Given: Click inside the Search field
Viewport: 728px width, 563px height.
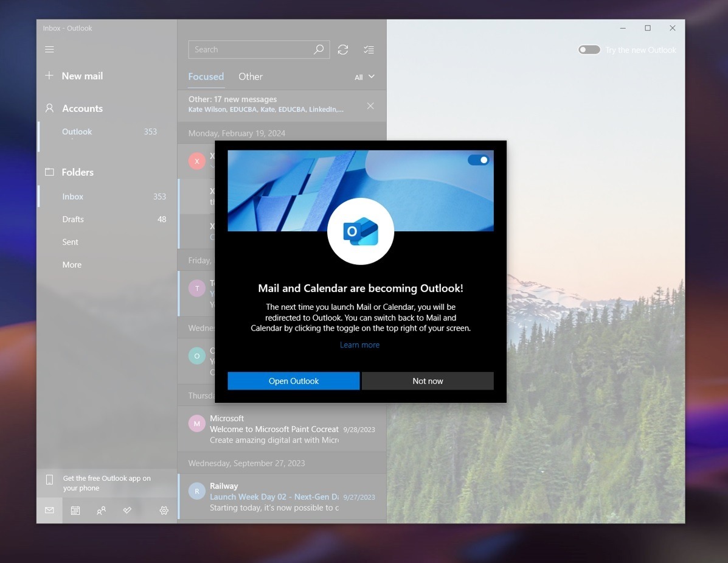Looking at the screenshot, I should click(x=255, y=49).
